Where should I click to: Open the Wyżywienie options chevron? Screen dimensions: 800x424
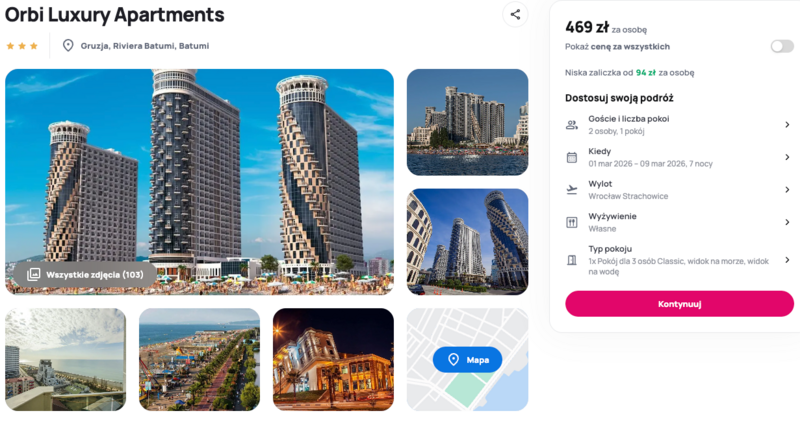(787, 222)
